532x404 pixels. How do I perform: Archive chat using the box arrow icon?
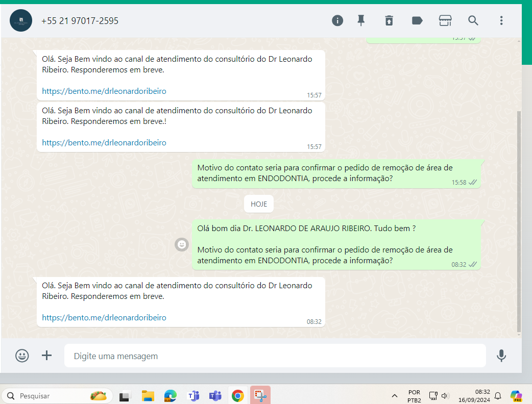pos(389,21)
